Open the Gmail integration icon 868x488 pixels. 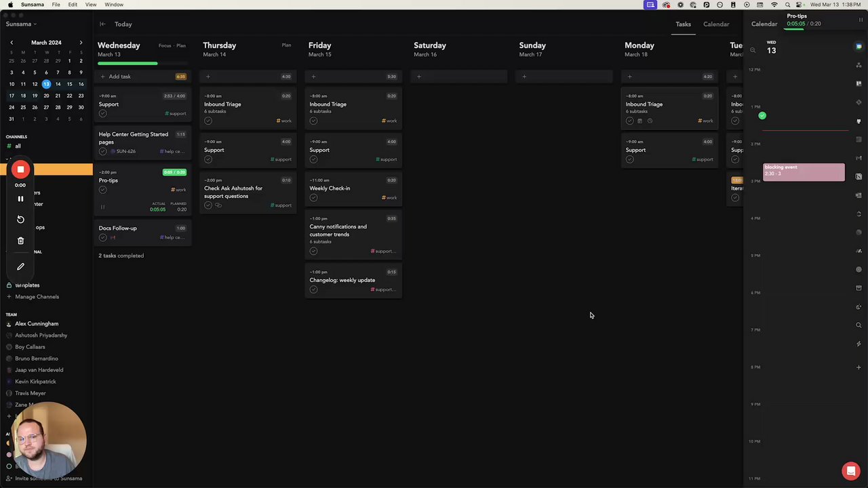[x=859, y=158]
